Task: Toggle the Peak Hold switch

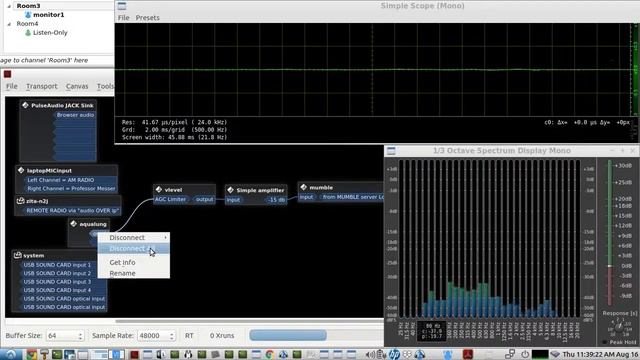Action: click(605, 342)
